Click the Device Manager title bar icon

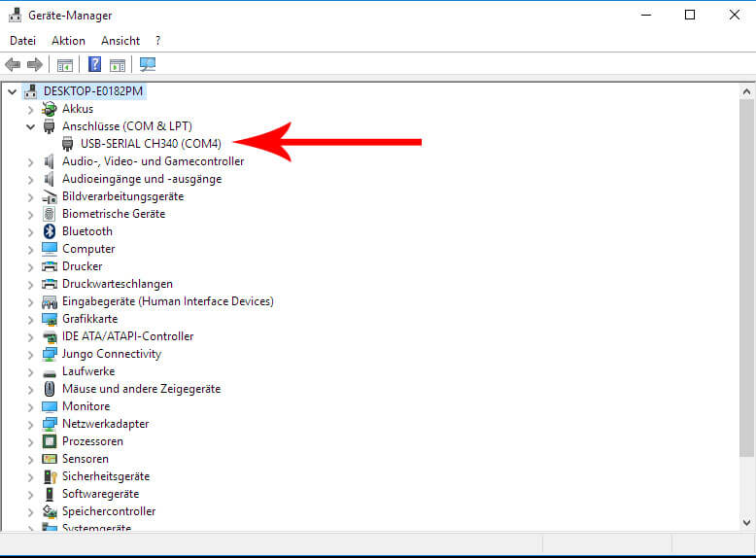pyautogui.click(x=15, y=15)
